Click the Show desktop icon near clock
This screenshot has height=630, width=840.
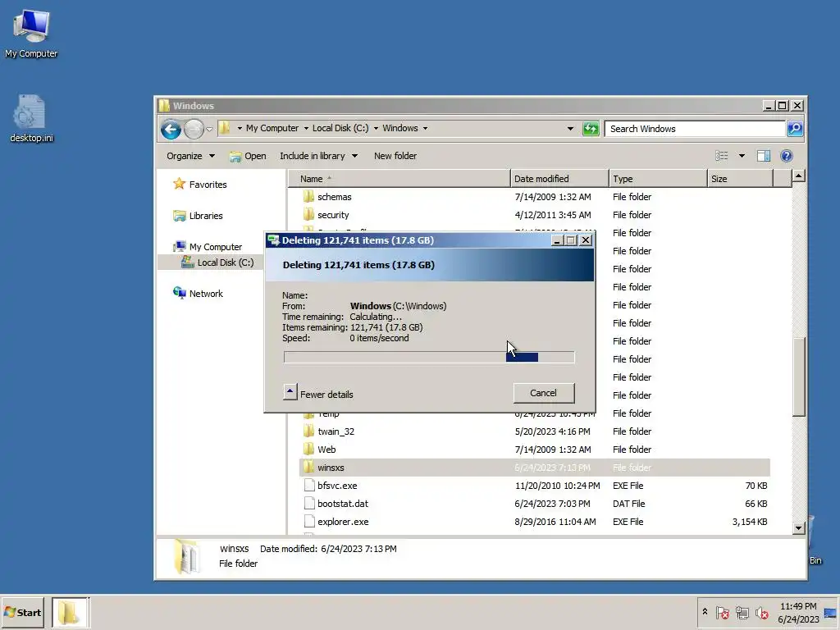(x=830, y=613)
